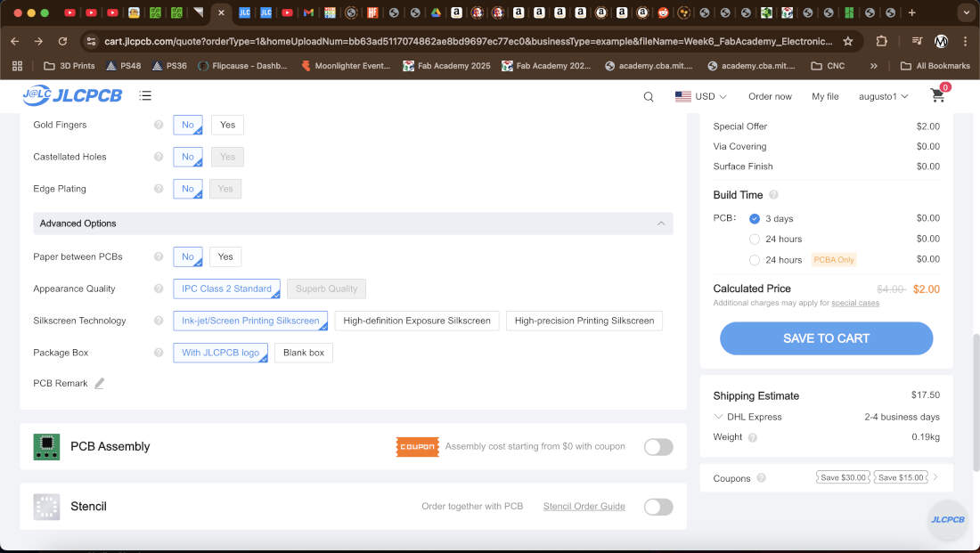Viewport: 980px width, 553px height.
Task: Choose Blank box packaging
Action: [x=304, y=353]
